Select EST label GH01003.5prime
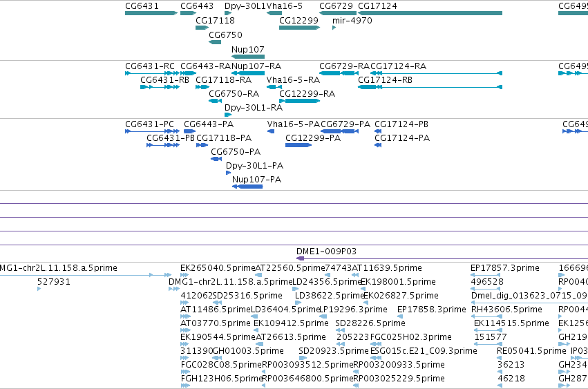Screen dimensions: 588x389 (x=248, y=351)
